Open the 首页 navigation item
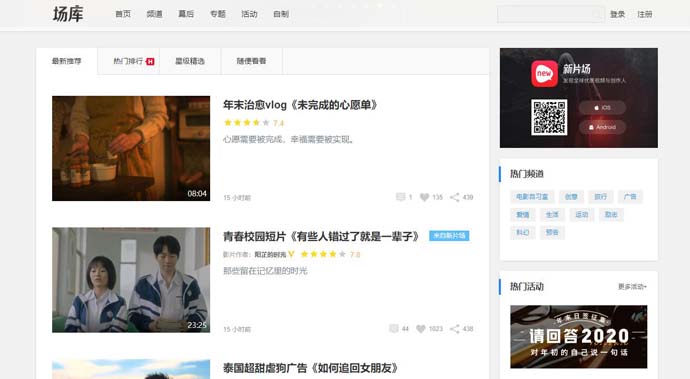The image size is (690, 379). click(x=123, y=14)
